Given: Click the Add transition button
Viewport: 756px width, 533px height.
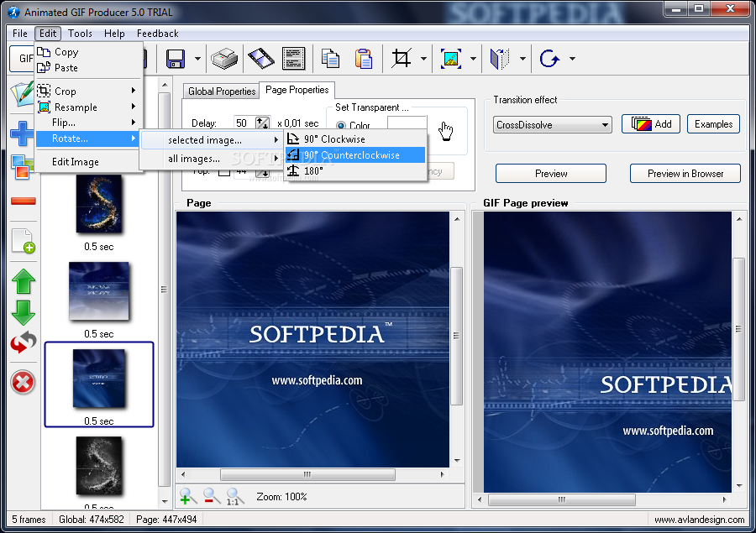Looking at the screenshot, I should pyautogui.click(x=650, y=124).
